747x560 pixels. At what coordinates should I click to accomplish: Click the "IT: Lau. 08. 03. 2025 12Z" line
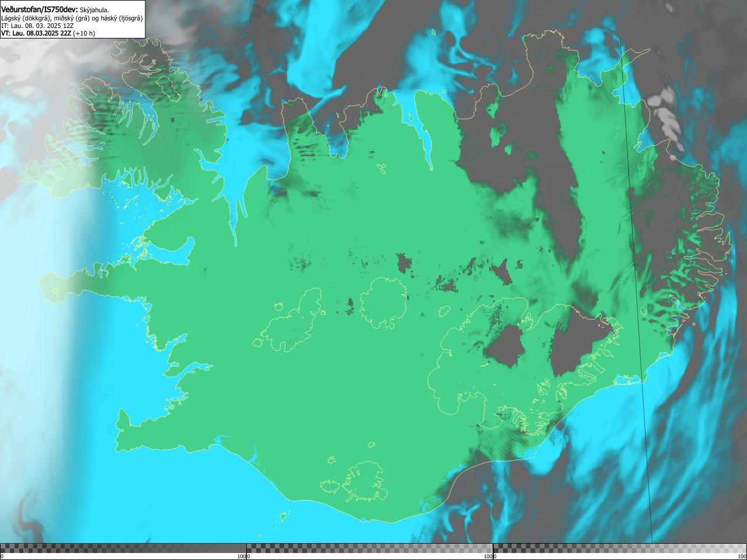pos(37,26)
